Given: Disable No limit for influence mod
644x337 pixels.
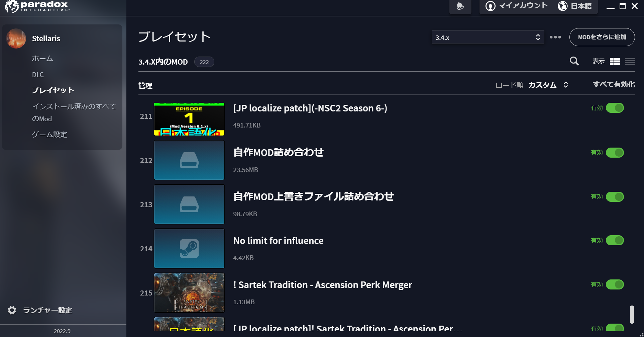Looking at the screenshot, I should (x=615, y=240).
